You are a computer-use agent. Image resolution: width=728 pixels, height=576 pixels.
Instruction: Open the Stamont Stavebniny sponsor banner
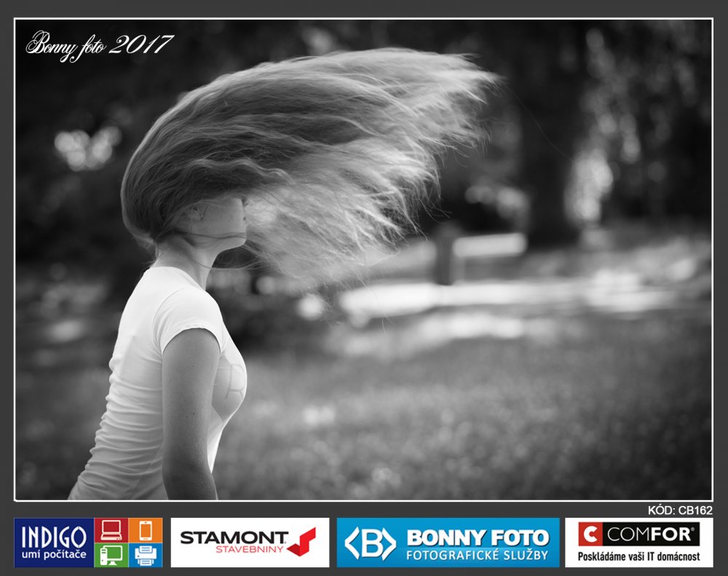250,543
